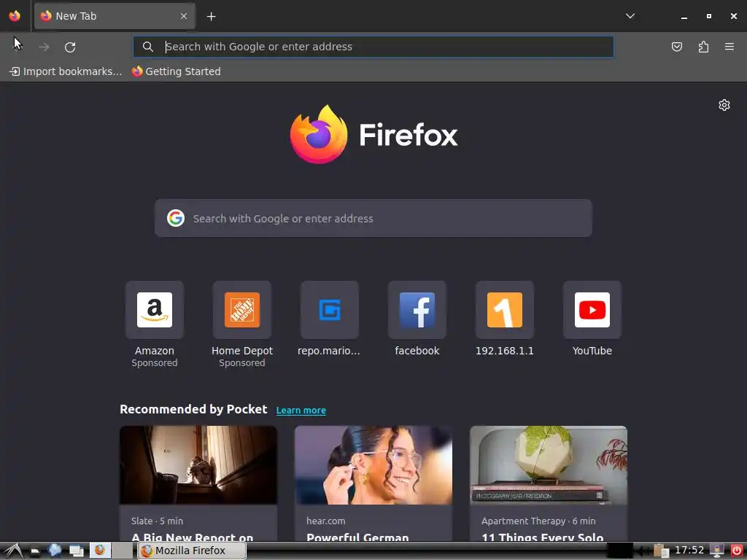Screen dimensions: 747x560
Task: Click the page's center Google search box
Action: (x=373, y=218)
